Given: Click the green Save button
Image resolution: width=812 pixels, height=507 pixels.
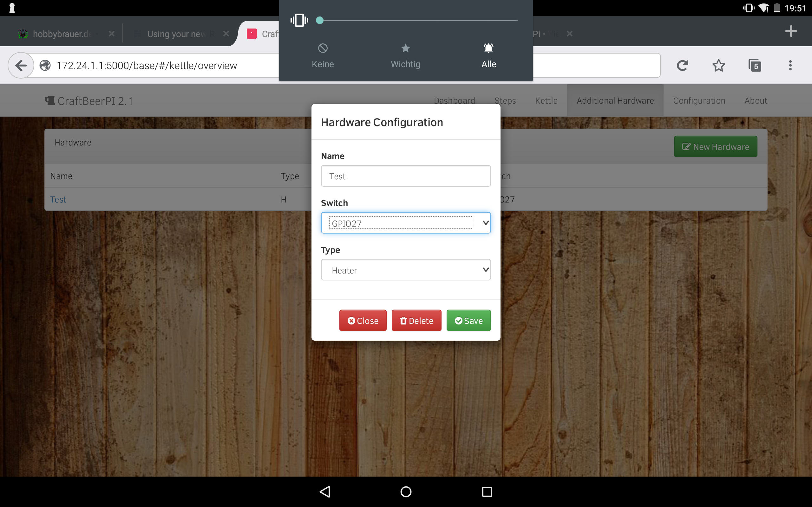Looking at the screenshot, I should pyautogui.click(x=468, y=321).
